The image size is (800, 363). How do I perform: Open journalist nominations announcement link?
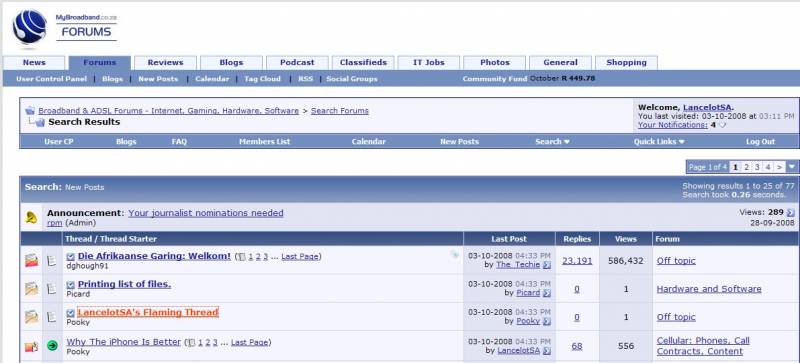pyautogui.click(x=206, y=213)
